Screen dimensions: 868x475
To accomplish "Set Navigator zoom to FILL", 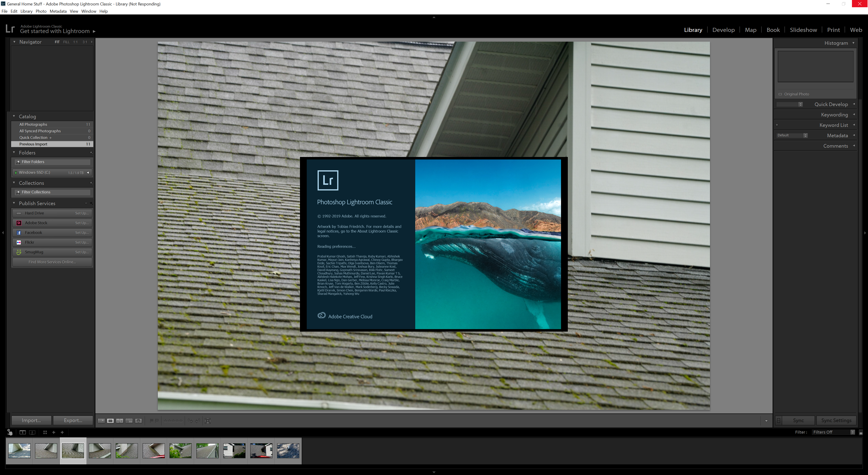I will coord(66,42).
